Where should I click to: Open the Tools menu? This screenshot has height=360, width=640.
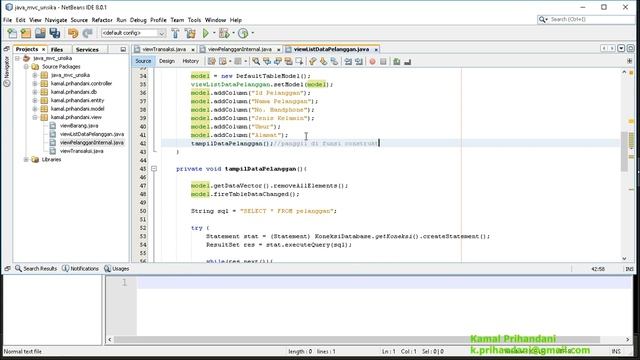[194, 20]
